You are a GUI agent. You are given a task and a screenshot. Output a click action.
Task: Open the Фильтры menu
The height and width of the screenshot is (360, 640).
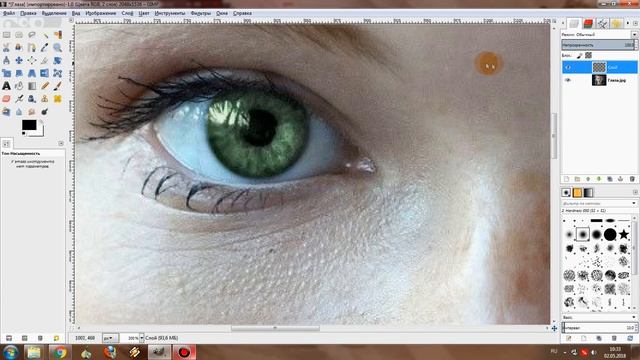click(x=200, y=13)
